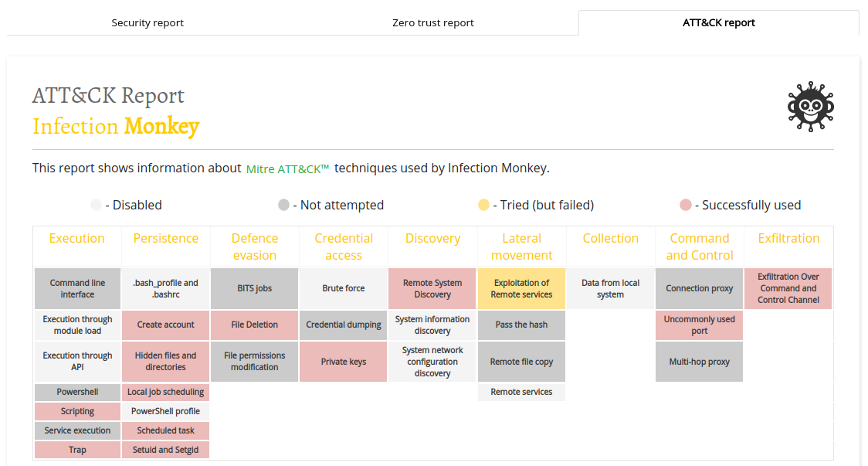The height and width of the screenshot is (466, 868).
Task: Open the Hidden files and directories cell
Action: coord(165,362)
